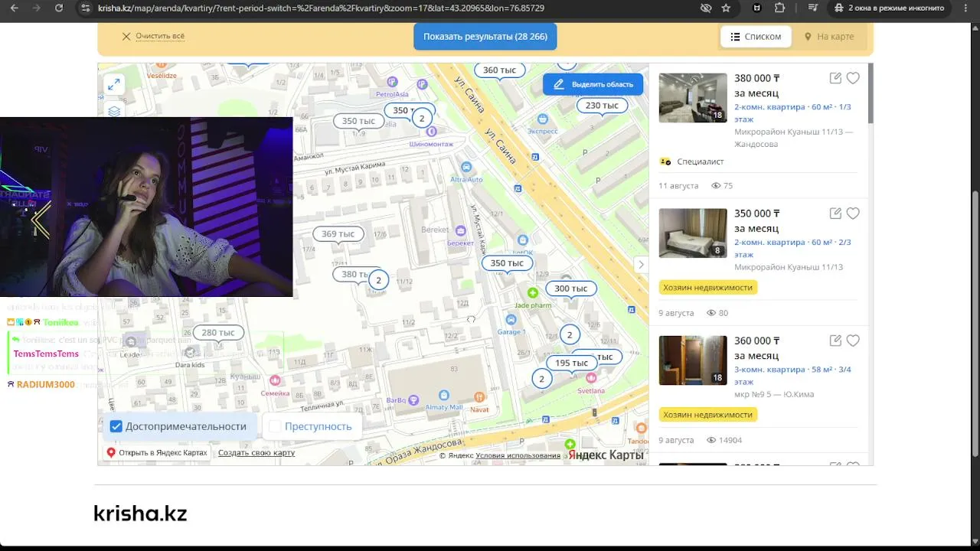Switch to the На карте view tab
Image resolution: width=980 pixels, height=551 pixels.
[x=829, y=37]
